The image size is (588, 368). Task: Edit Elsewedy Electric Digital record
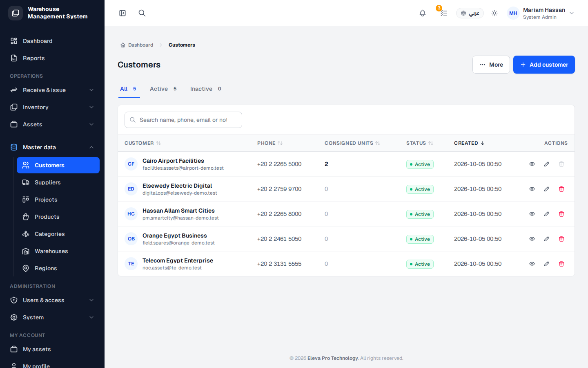point(547,189)
